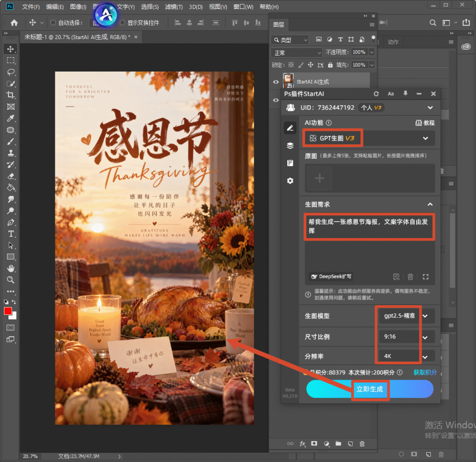Select the Horizontal Type tool
The height and width of the screenshot is (462, 476).
click(11, 234)
